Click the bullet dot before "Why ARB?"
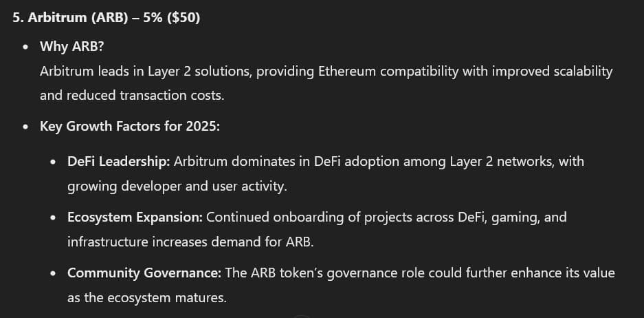The height and width of the screenshot is (318, 644). coord(26,47)
